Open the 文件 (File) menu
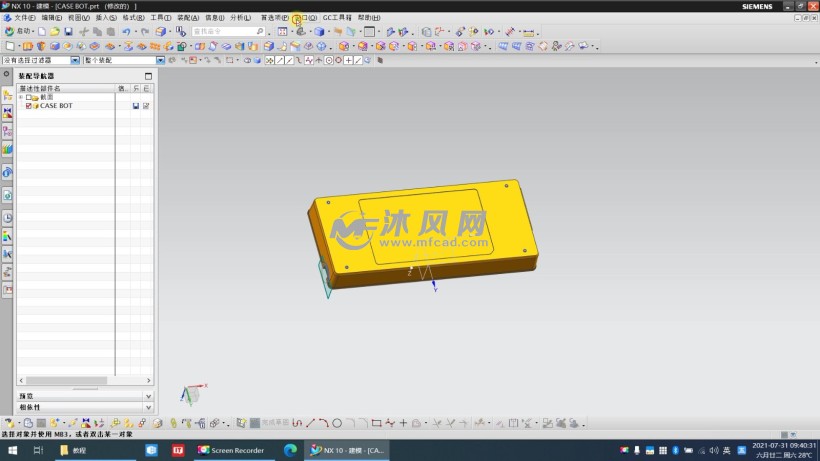The width and height of the screenshot is (820, 461). pyautogui.click(x=24, y=18)
